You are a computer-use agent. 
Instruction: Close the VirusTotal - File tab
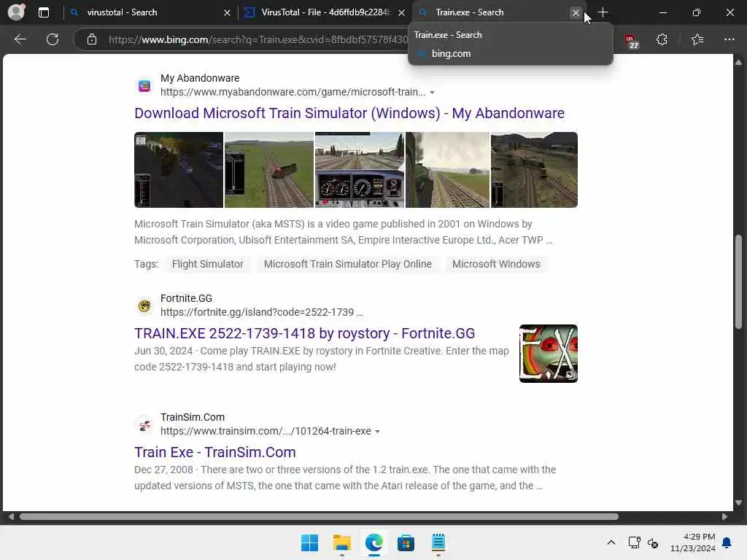[402, 13]
